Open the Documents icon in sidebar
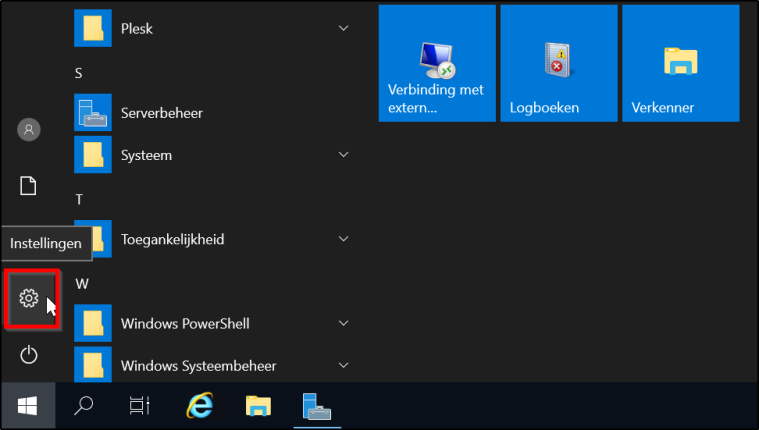759x430 pixels. pyautogui.click(x=29, y=185)
